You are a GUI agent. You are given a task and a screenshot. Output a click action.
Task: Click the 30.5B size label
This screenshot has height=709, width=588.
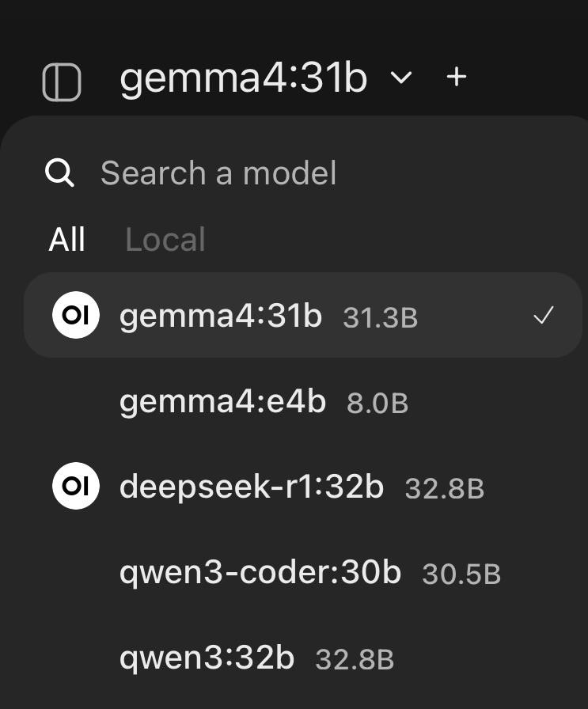pyautogui.click(x=461, y=574)
